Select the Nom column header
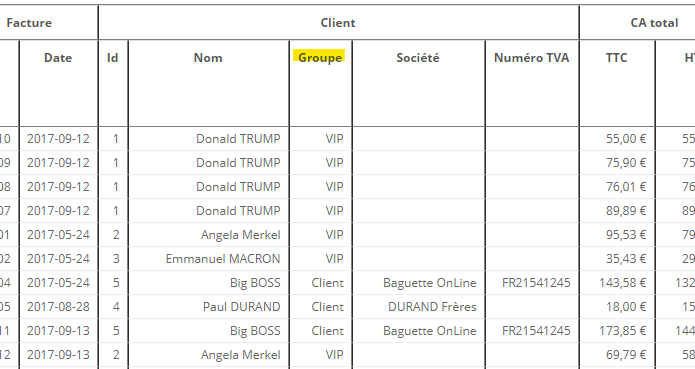This screenshot has height=369, width=695. [208, 58]
